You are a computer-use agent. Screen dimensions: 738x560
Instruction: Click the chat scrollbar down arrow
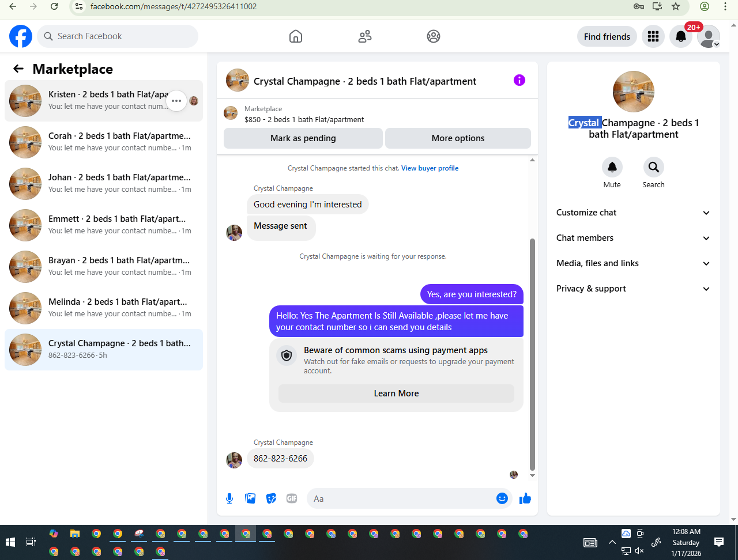[x=533, y=475]
